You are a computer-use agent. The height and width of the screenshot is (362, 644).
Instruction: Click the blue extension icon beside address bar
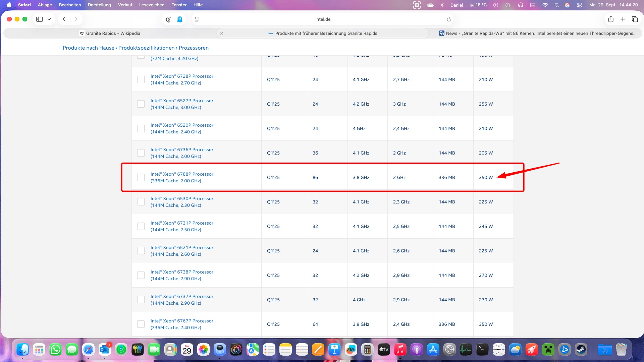click(180, 19)
